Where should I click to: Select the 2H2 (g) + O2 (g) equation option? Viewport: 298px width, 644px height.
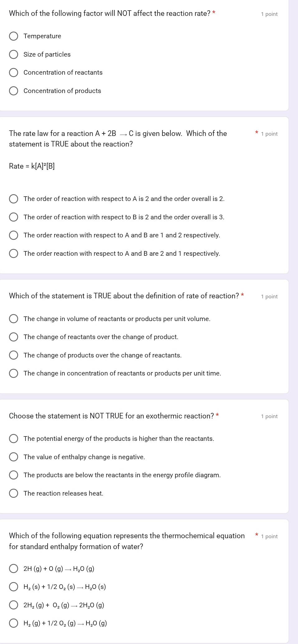14,604
